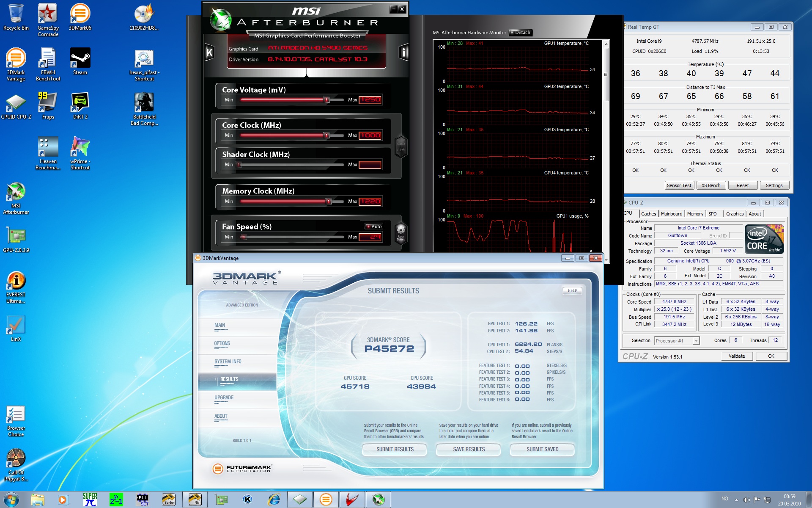
Task: Click Validate in CPU-Z
Action: click(737, 356)
